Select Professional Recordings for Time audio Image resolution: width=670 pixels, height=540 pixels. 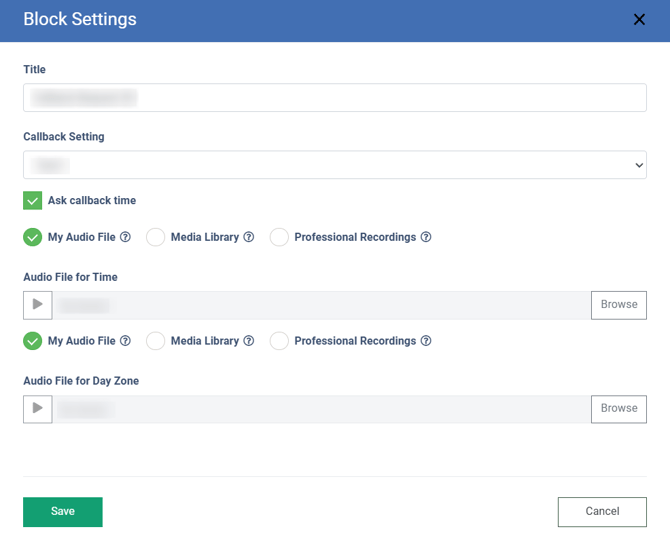click(x=279, y=237)
